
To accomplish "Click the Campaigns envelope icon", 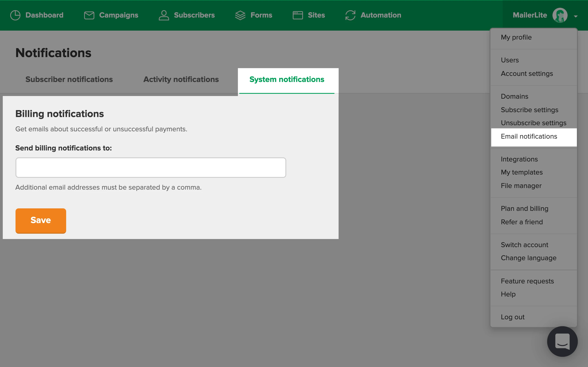I will 89,15.
